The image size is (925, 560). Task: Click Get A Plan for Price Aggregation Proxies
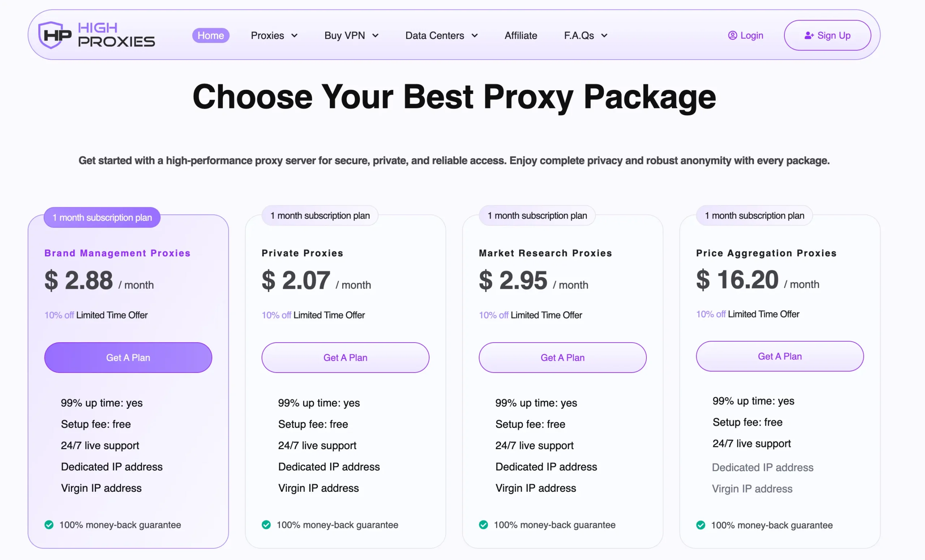(779, 356)
